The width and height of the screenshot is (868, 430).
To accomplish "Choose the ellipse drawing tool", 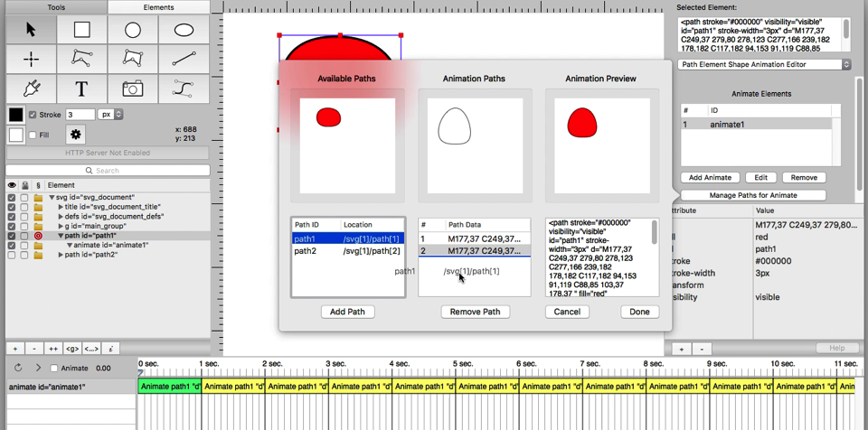I will 184,30.
